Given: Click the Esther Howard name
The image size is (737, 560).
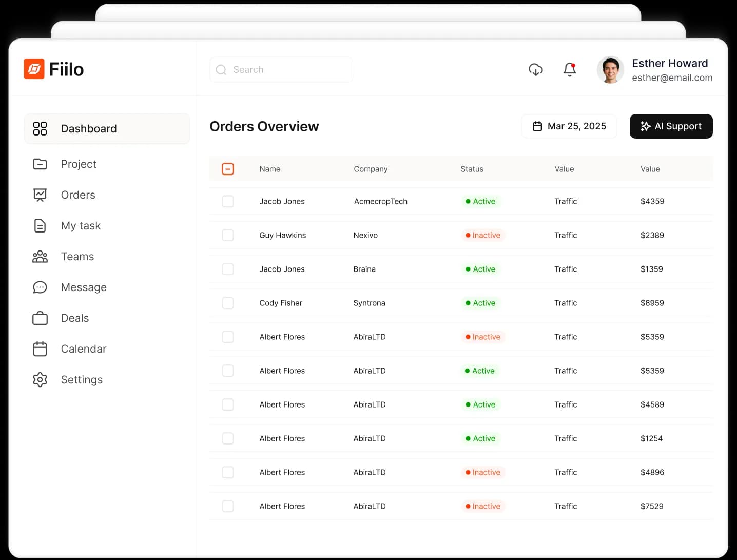Looking at the screenshot, I should (x=670, y=63).
